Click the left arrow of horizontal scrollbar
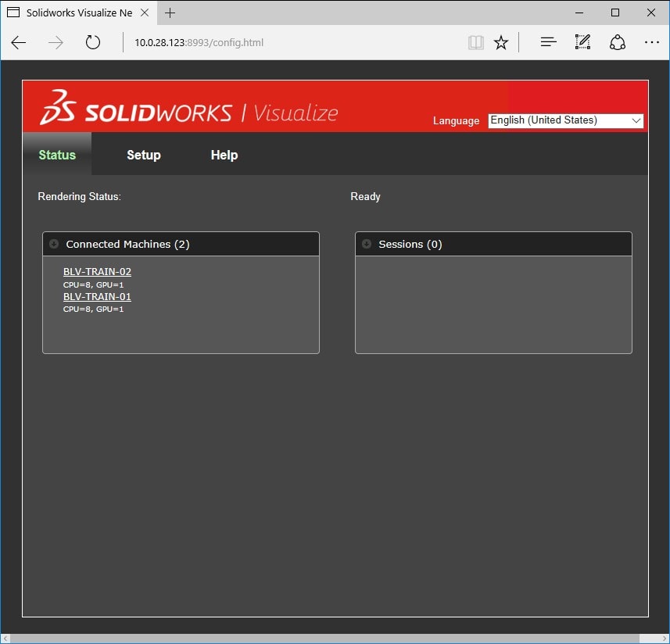Viewport: 670px width, 644px height. click(5, 639)
